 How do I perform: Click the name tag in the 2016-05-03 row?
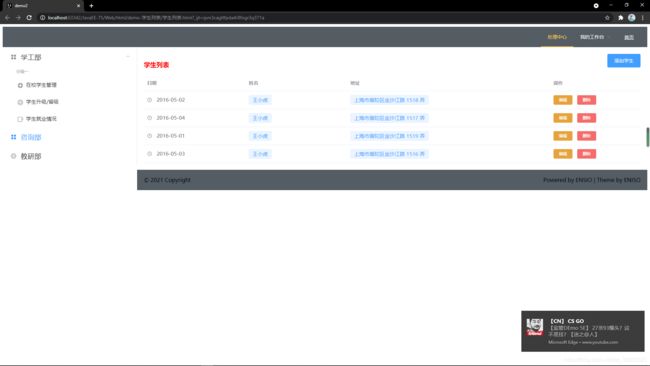(x=260, y=154)
